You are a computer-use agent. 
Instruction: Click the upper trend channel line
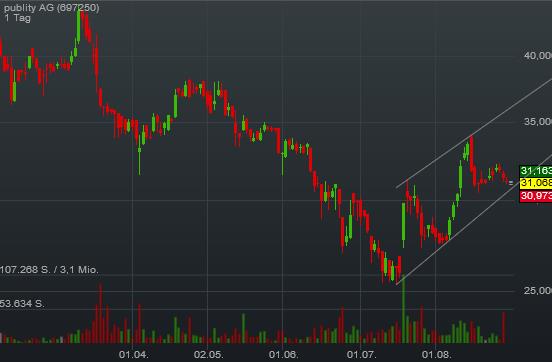(x=474, y=133)
